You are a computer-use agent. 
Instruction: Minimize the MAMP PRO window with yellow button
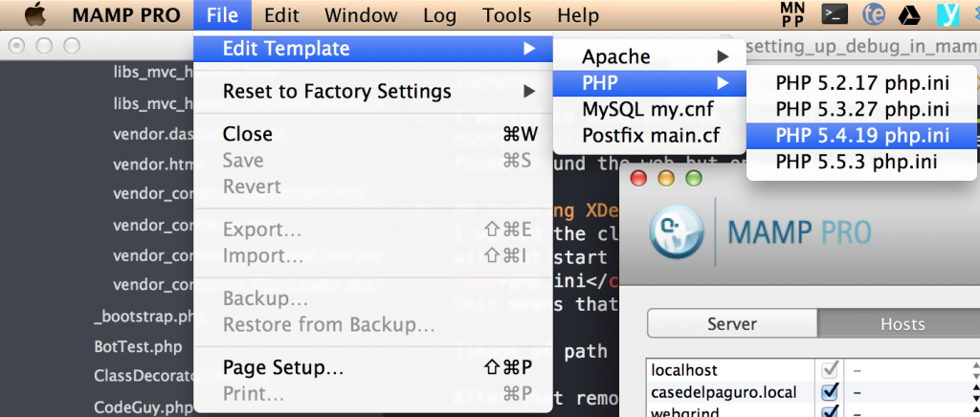pyautogui.click(x=666, y=179)
